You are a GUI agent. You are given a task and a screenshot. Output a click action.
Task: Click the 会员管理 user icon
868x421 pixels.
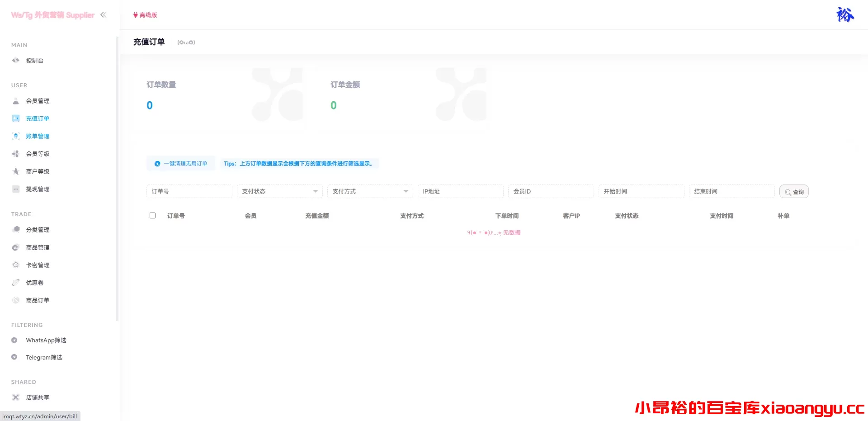pos(15,101)
